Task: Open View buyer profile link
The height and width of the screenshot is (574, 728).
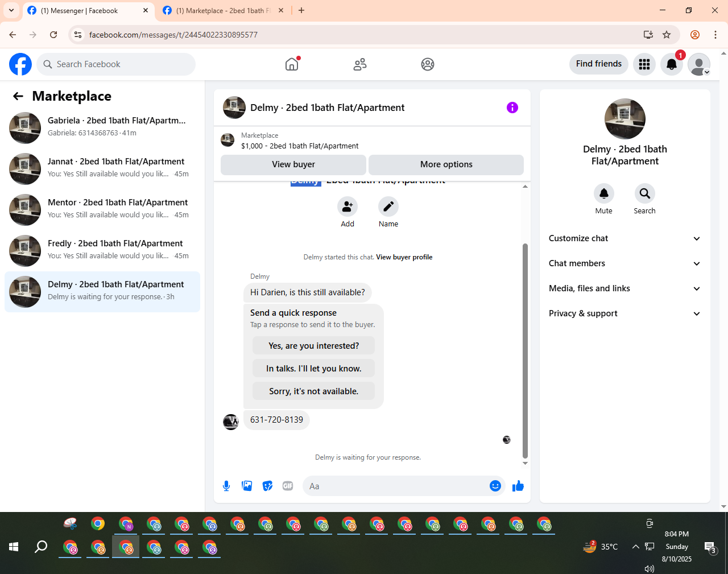Action: (x=404, y=257)
